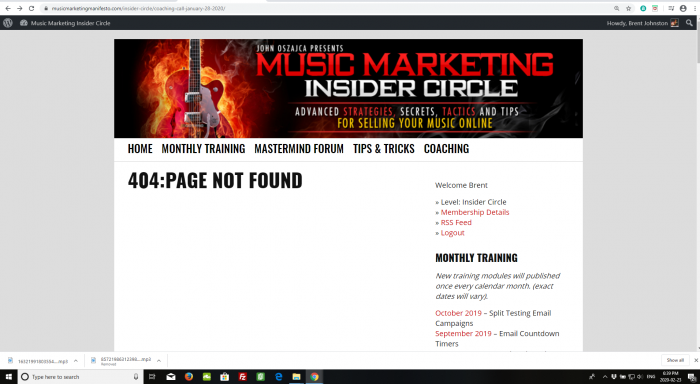The width and height of the screenshot is (700, 384).
Task: Bookmark this page with the star icon
Action: coord(629,8)
